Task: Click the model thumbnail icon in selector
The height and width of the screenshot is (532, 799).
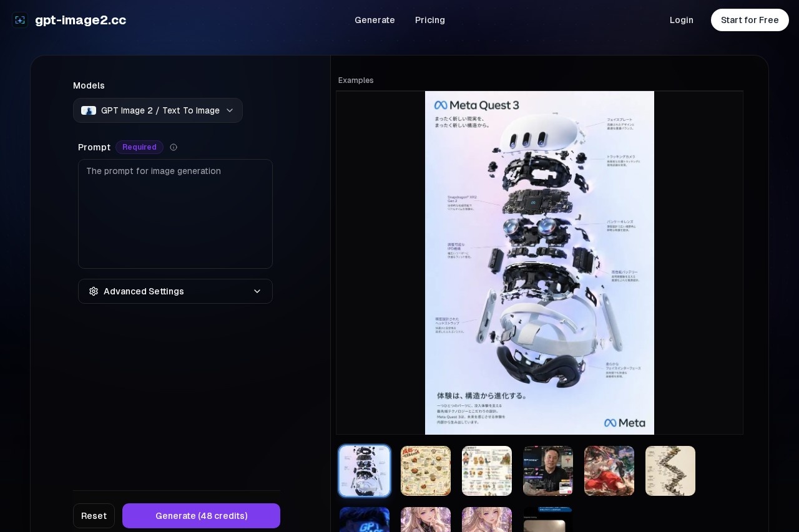Action: pos(89,110)
